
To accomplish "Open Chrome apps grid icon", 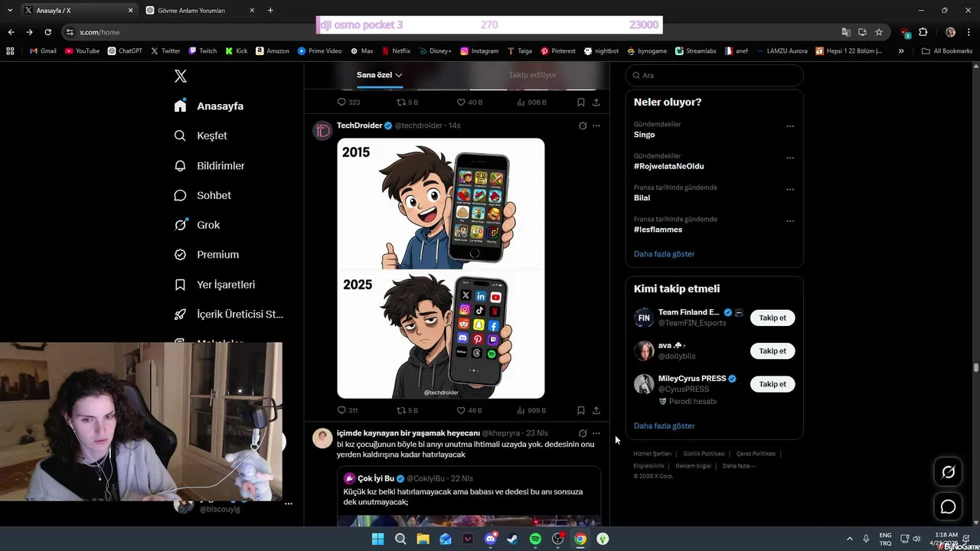I will pyautogui.click(x=10, y=51).
